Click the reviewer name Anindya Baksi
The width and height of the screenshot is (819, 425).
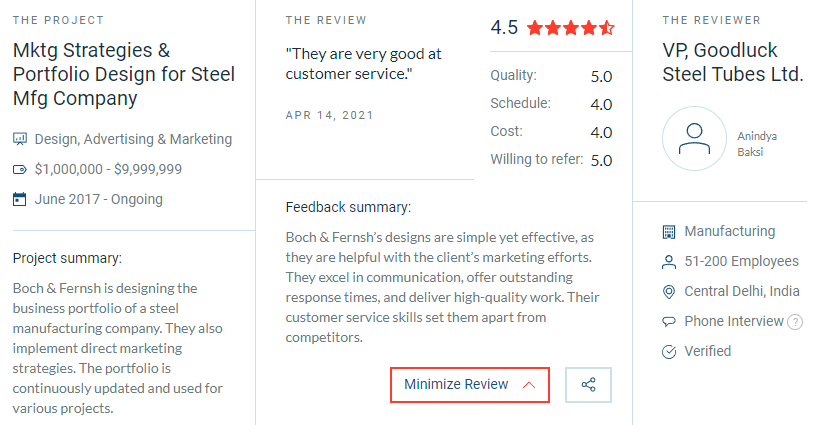click(x=757, y=144)
